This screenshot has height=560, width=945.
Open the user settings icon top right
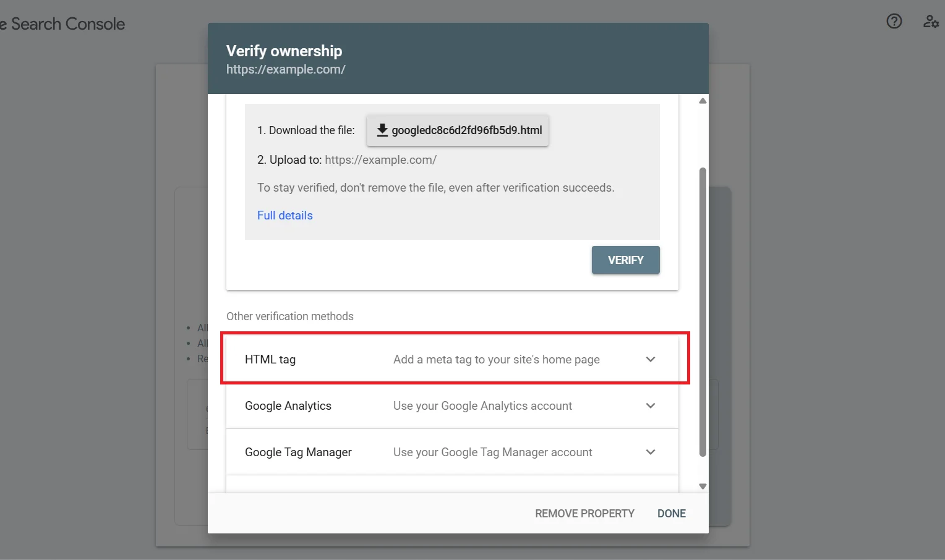coord(931,21)
